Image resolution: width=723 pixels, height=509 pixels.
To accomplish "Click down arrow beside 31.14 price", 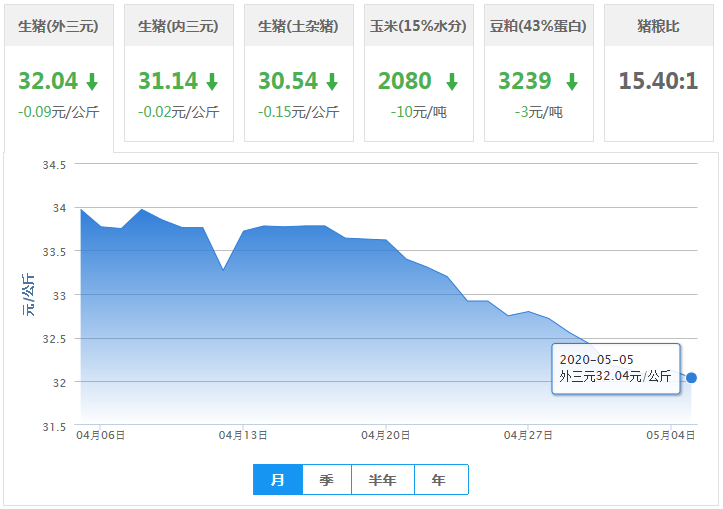I will click(x=212, y=81).
